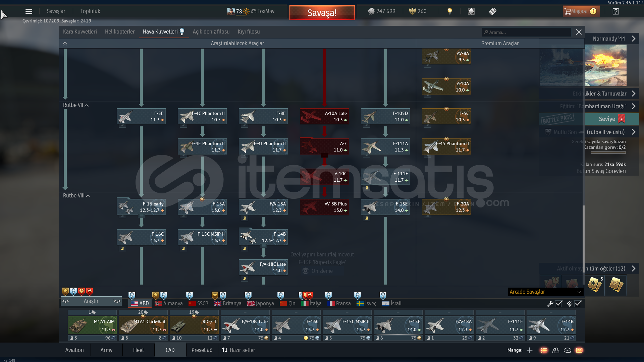Image resolution: width=644 pixels, height=362 pixels.
Task: Open Bütün Savaş Görevleri link
Action: click(x=601, y=171)
